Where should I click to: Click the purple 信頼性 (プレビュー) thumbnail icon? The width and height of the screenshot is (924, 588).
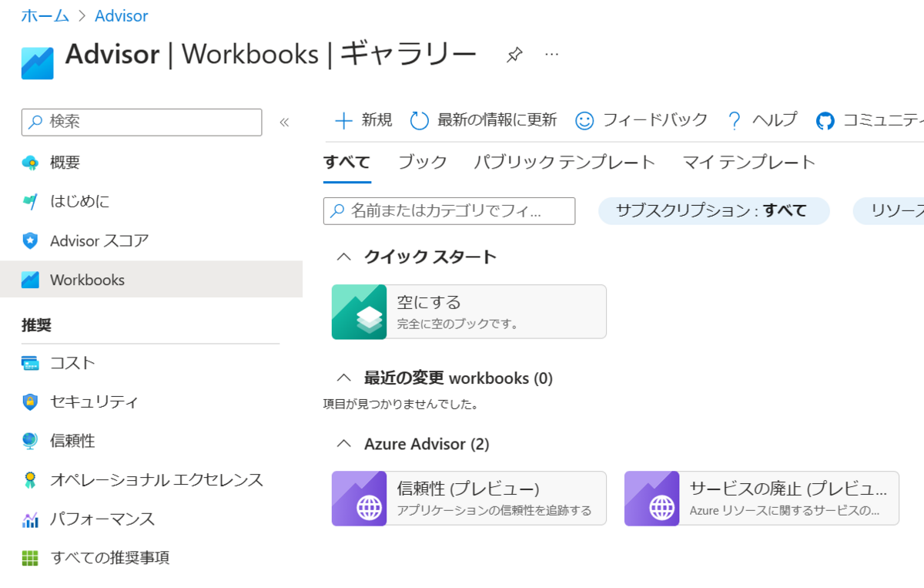tap(359, 499)
